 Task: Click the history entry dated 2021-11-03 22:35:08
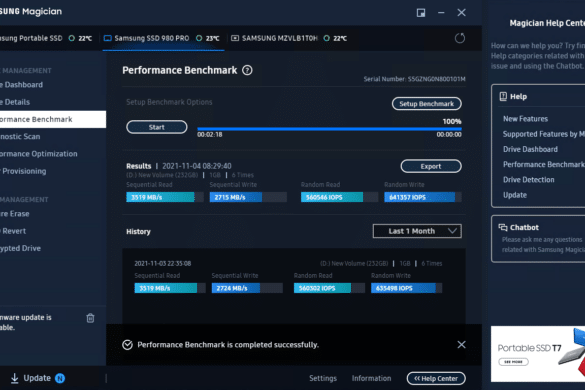tap(163, 263)
